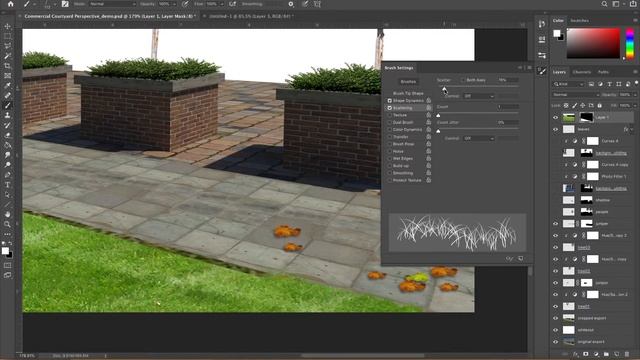Click the Create new group folder icon
The height and width of the screenshot is (360, 640).
pyautogui.click(x=606, y=354)
